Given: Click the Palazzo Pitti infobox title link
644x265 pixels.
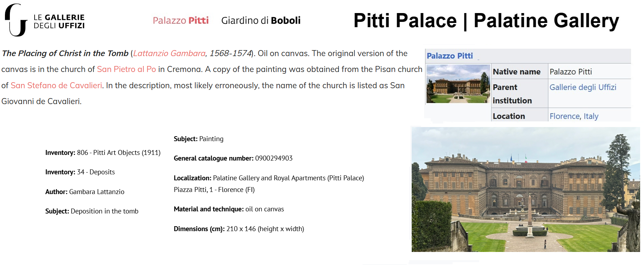Looking at the screenshot, I should point(449,56).
